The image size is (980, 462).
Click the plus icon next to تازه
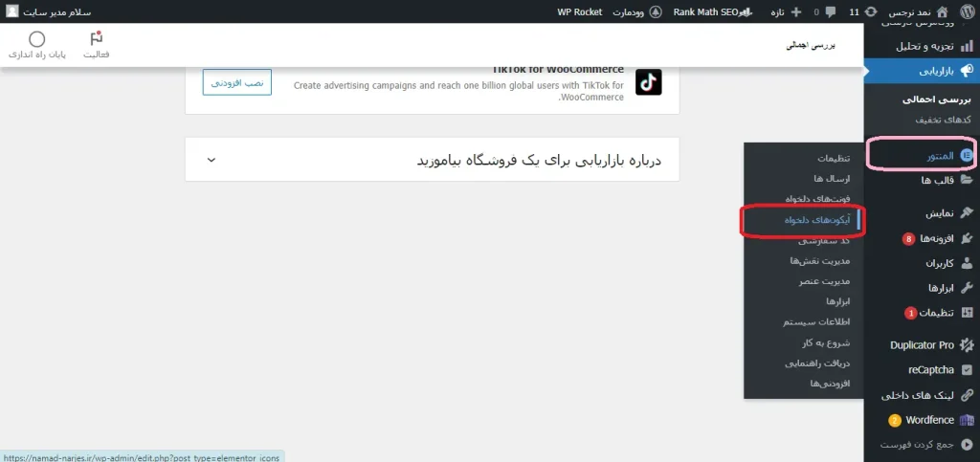click(796, 11)
